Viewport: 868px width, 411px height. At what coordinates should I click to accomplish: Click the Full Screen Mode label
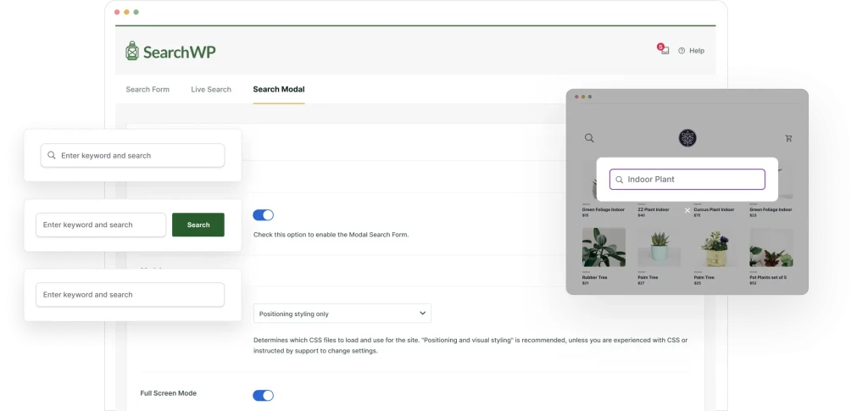point(169,393)
